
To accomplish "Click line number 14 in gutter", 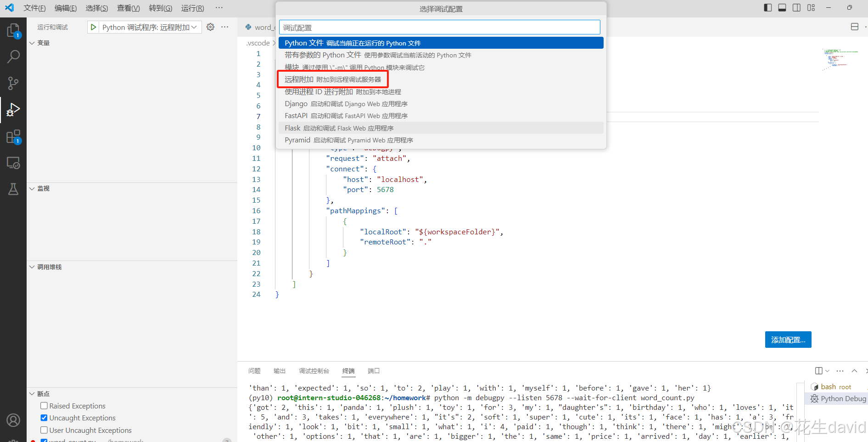I will click(x=256, y=189).
